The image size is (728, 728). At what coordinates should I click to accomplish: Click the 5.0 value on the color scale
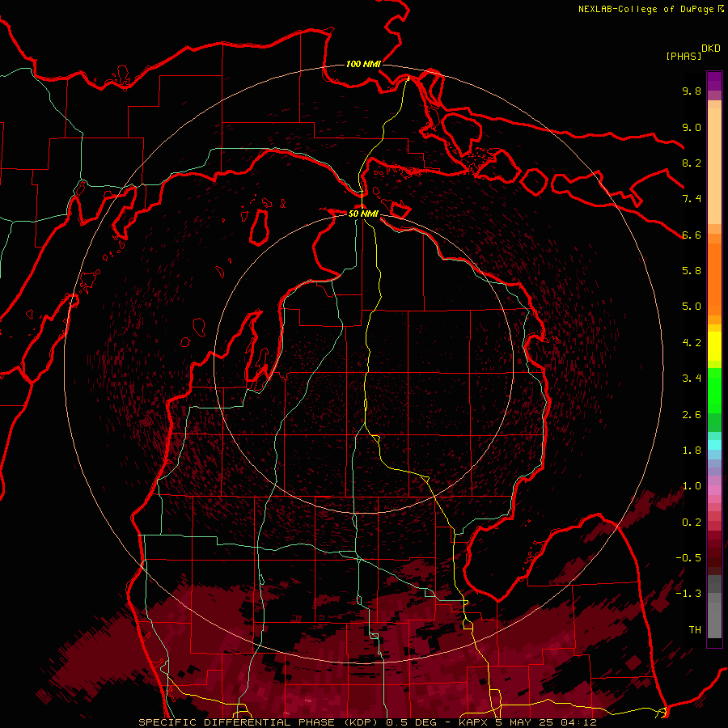click(692, 307)
